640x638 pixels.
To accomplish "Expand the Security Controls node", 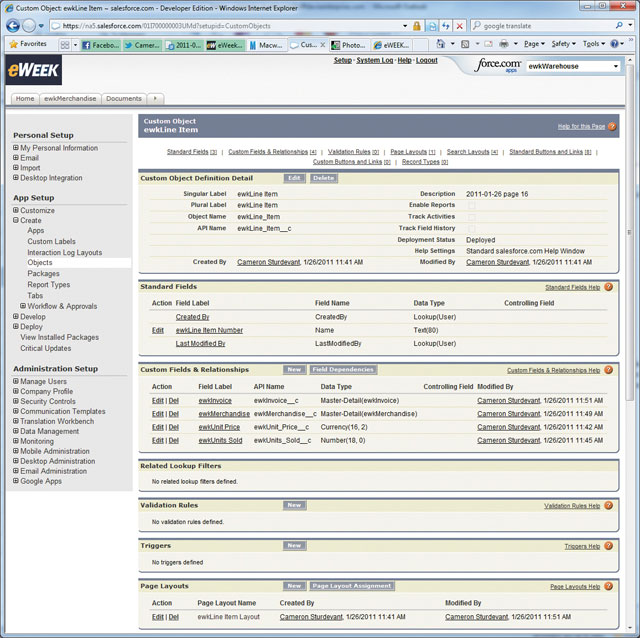I will click(x=16, y=401).
